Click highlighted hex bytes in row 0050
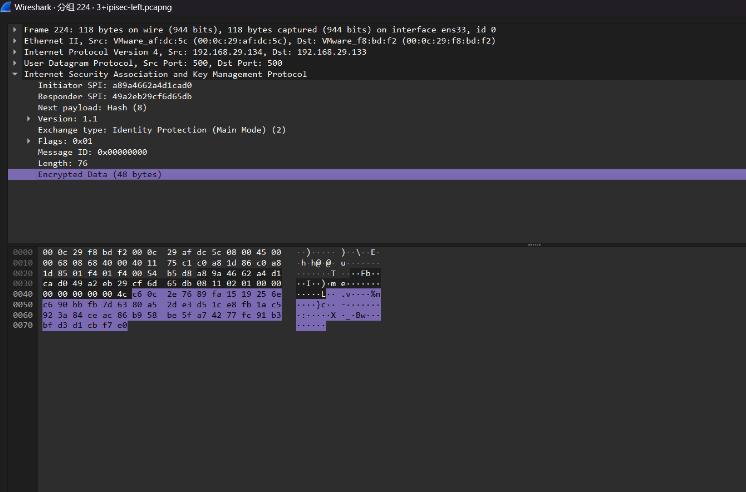The height and width of the screenshot is (492, 746). [162, 305]
